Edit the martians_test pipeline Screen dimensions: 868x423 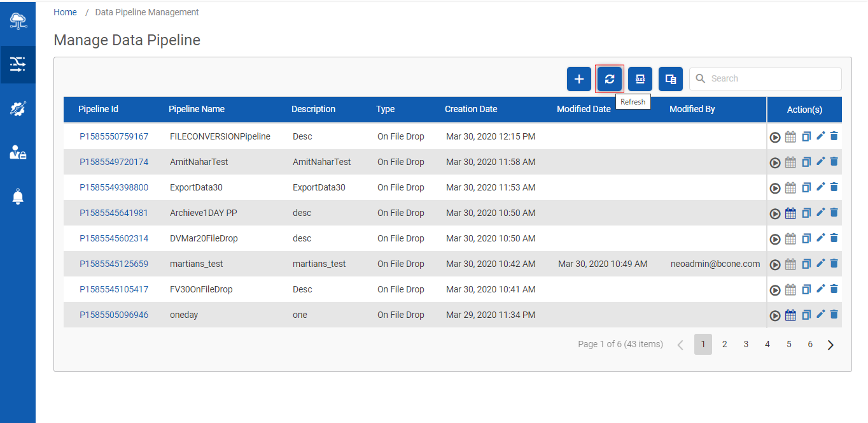coord(821,263)
